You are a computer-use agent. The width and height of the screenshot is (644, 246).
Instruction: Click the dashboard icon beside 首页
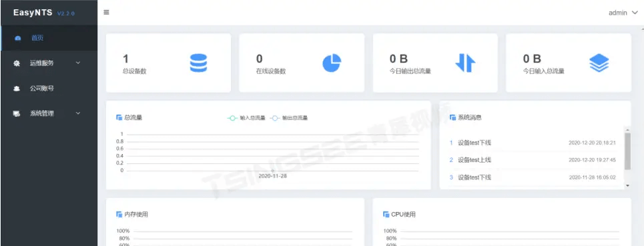[17, 38]
